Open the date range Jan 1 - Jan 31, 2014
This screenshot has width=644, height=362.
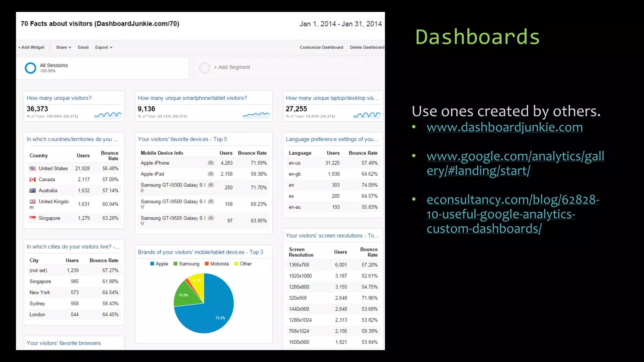point(341,24)
